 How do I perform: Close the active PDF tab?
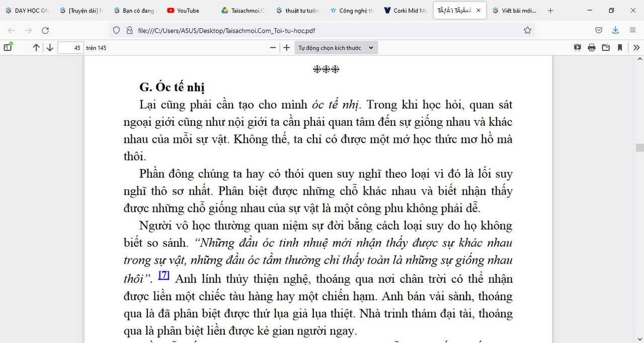[478, 11]
